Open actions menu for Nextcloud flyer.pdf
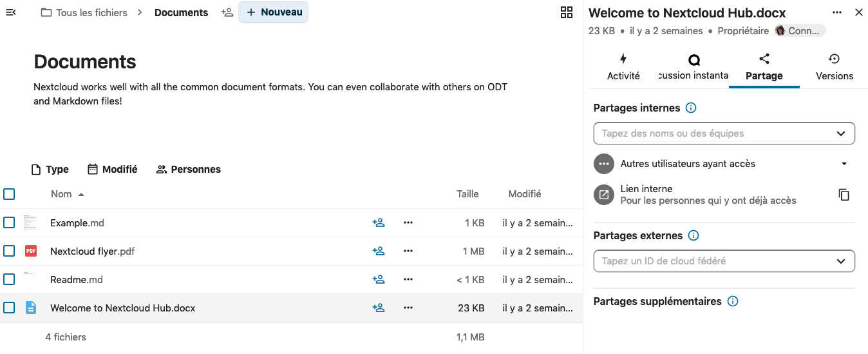 pyautogui.click(x=408, y=251)
